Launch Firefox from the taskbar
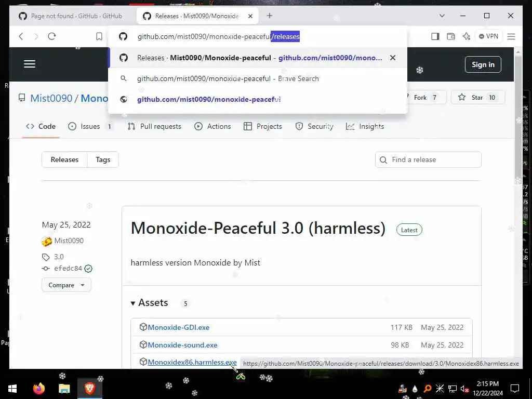532x399 pixels. pos(38,388)
